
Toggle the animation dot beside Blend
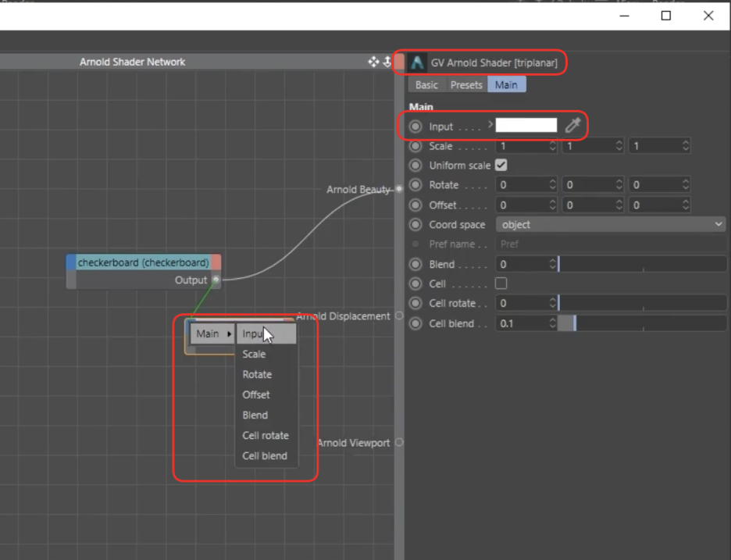click(415, 265)
